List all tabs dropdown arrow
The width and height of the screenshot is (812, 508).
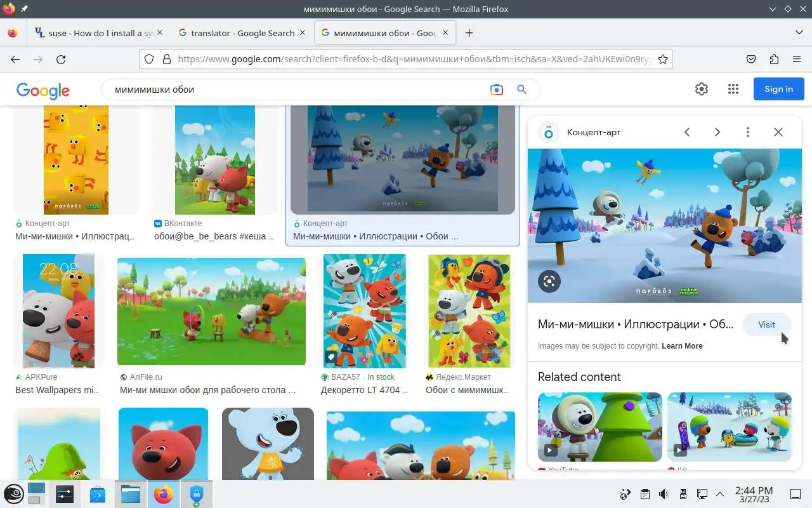[x=799, y=32]
